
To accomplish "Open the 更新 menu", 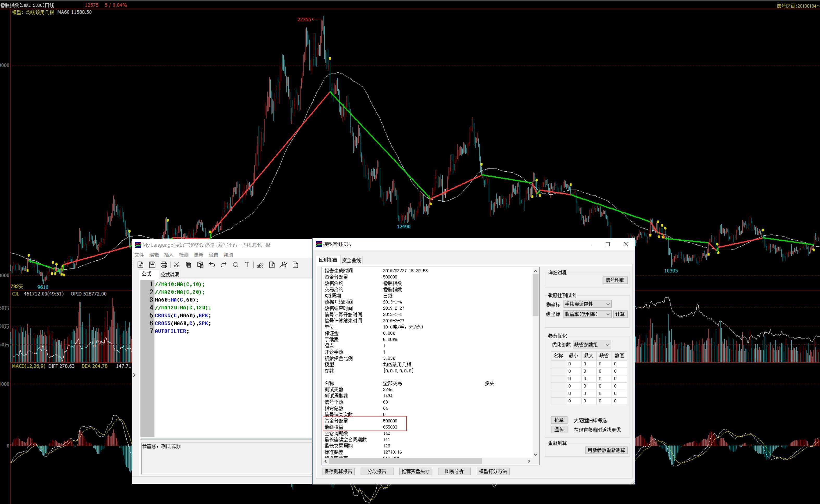I will (x=199, y=255).
